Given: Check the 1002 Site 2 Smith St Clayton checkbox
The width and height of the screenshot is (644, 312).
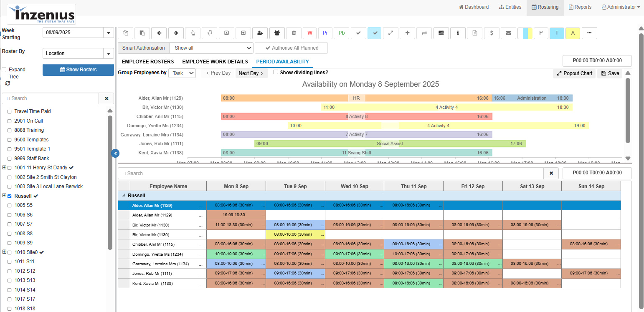Looking at the screenshot, I should click(x=9, y=177).
